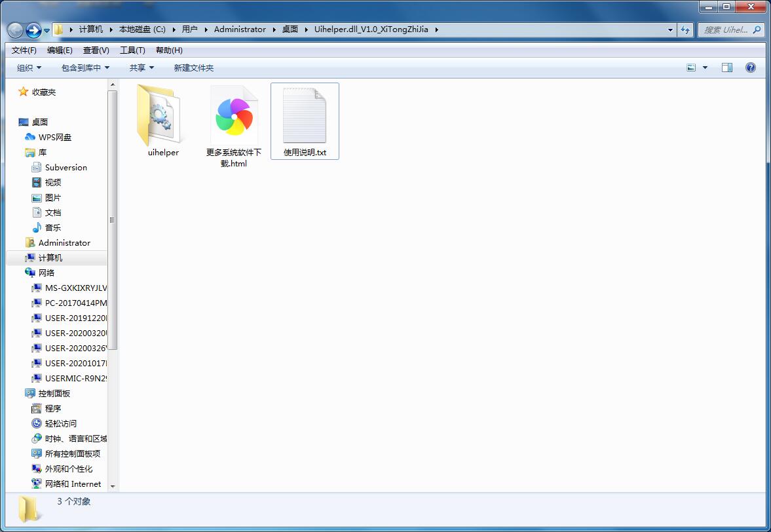The height and width of the screenshot is (532, 771).
Task: Open Subversion library
Action: click(66, 167)
